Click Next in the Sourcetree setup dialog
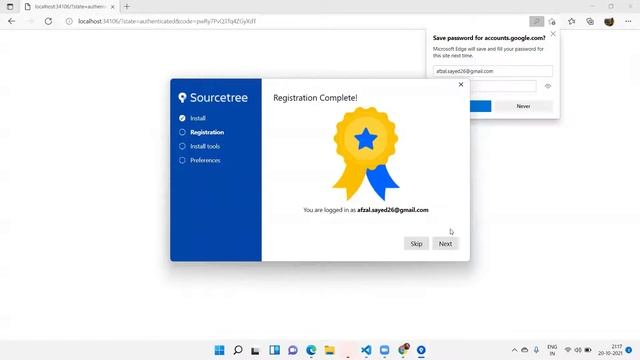This screenshot has width=640, height=360. point(445,244)
